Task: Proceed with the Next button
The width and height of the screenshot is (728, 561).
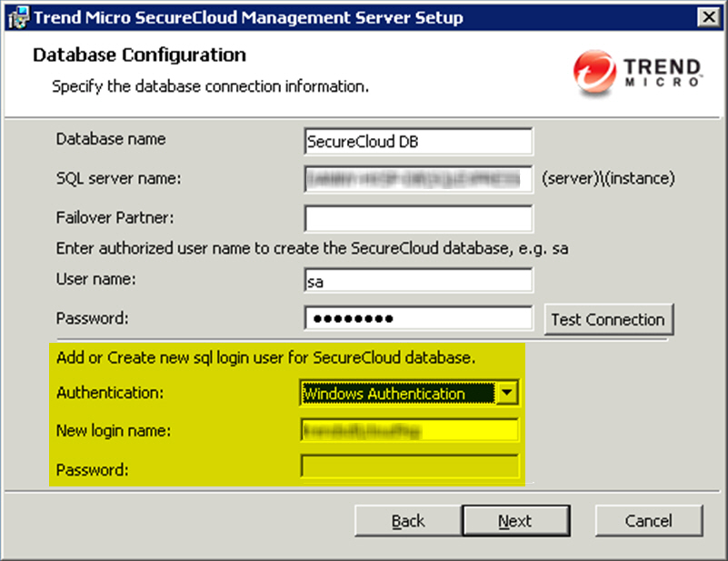Action: click(x=515, y=521)
